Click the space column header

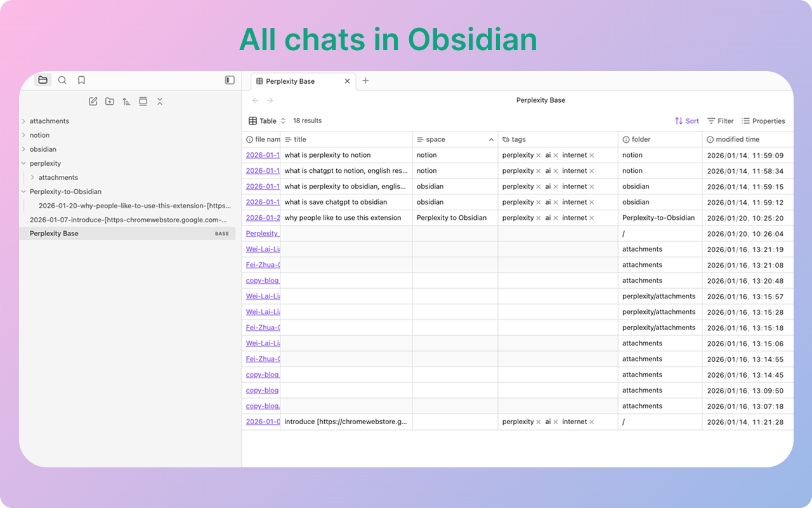[455, 139]
